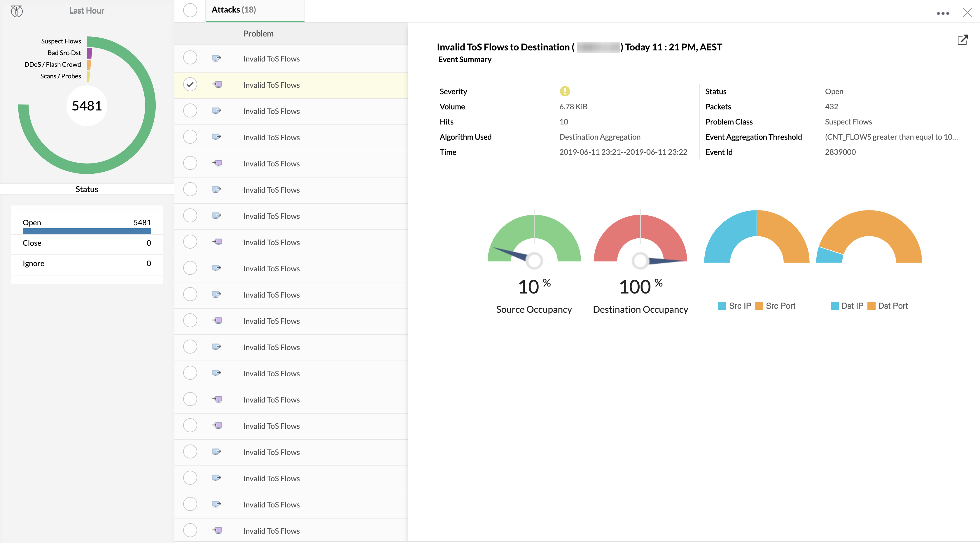Open event details in new window icon
This screenshot has height=543, width=980.
point(963,40)
